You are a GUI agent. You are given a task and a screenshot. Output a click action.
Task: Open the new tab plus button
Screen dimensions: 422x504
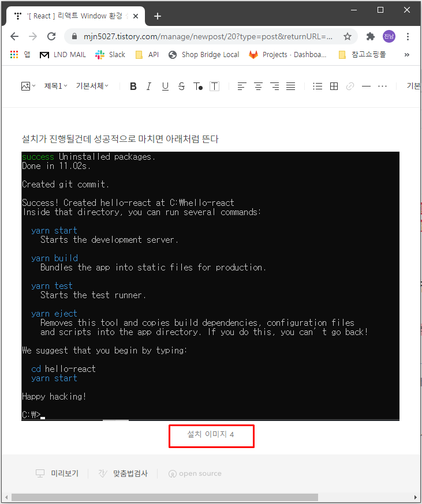pyautogui.click(x=158, y=16)
